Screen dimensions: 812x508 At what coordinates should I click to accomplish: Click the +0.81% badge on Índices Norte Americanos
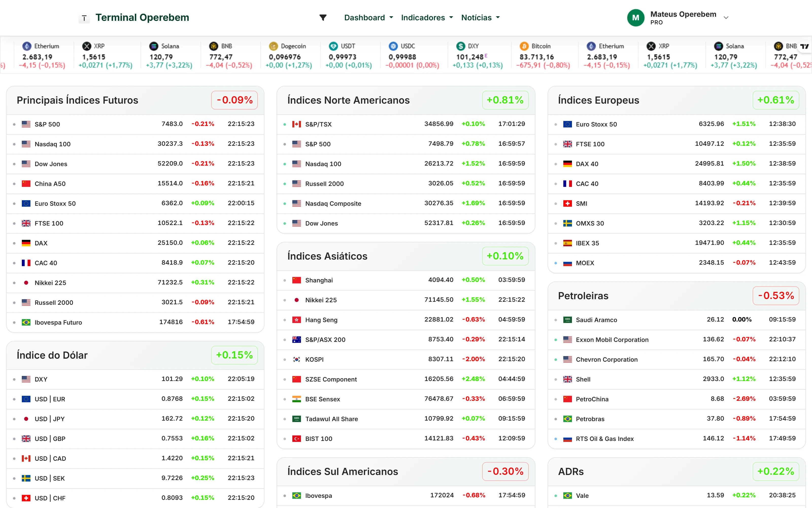pos(505,100)
